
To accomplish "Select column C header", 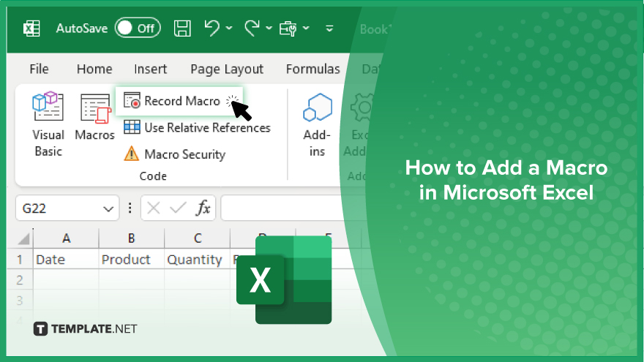I will pos(198,238).
